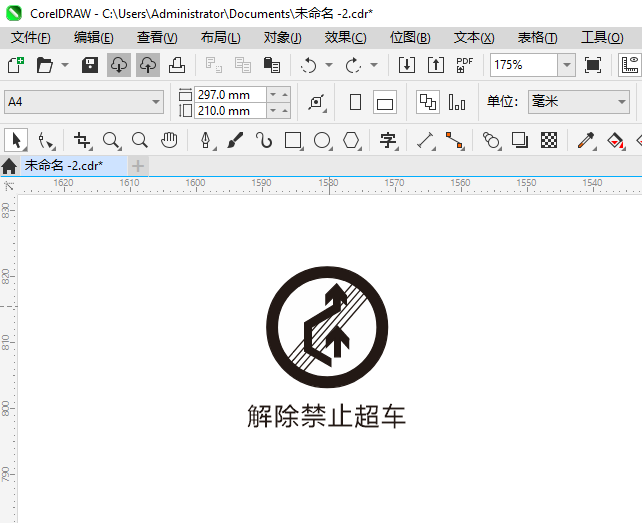Screen dimensions: 642x523
Task: Open the 工具(O) menu
Action: [602, 38]
